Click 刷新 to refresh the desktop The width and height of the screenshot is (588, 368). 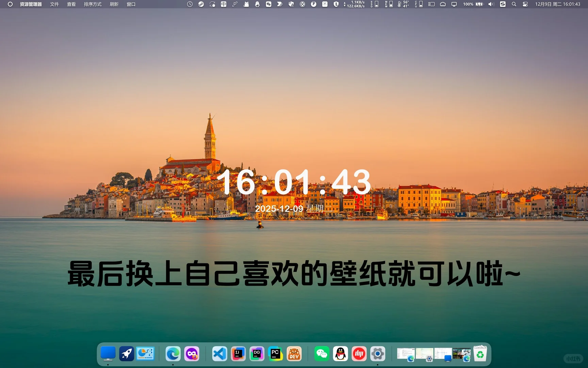[x=114, y=4]
